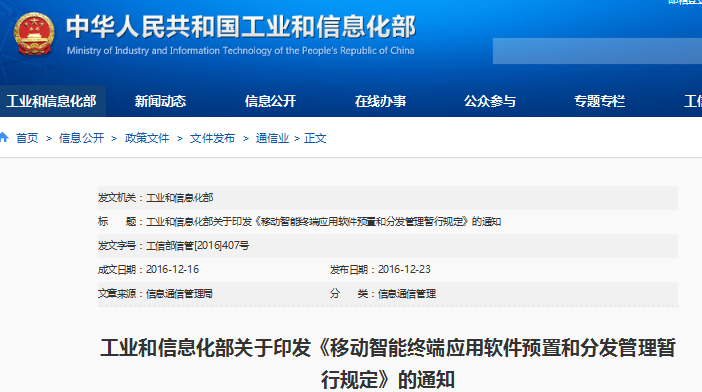Click the national emblem logo
Image resolution: width=702 pixels, height=392 pixels.
(34, 34)
